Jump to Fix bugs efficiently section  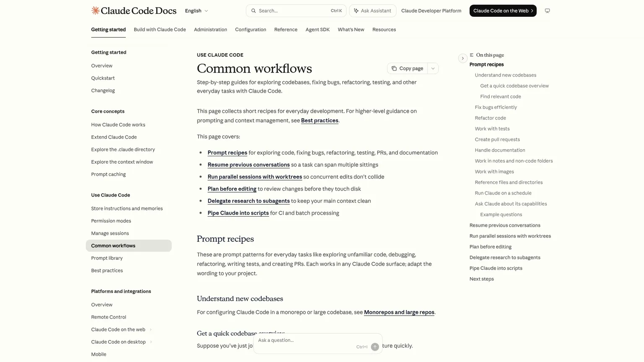pyautogui.click(x=496, y=107)
